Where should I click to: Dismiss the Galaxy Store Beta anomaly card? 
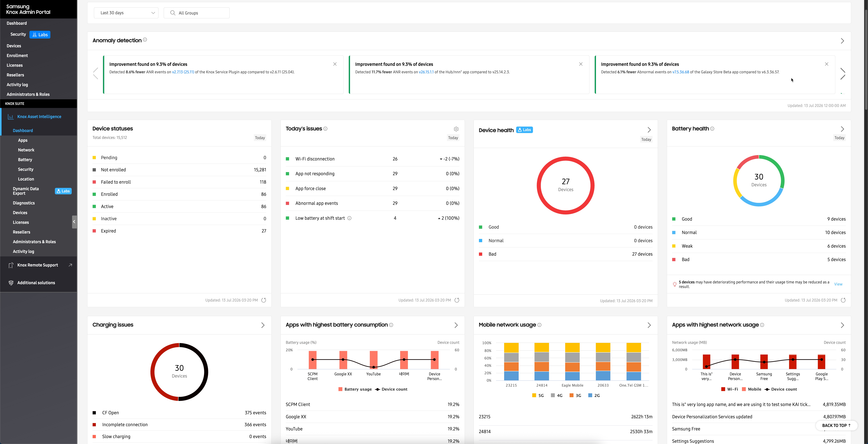click(x=826, y=64)
